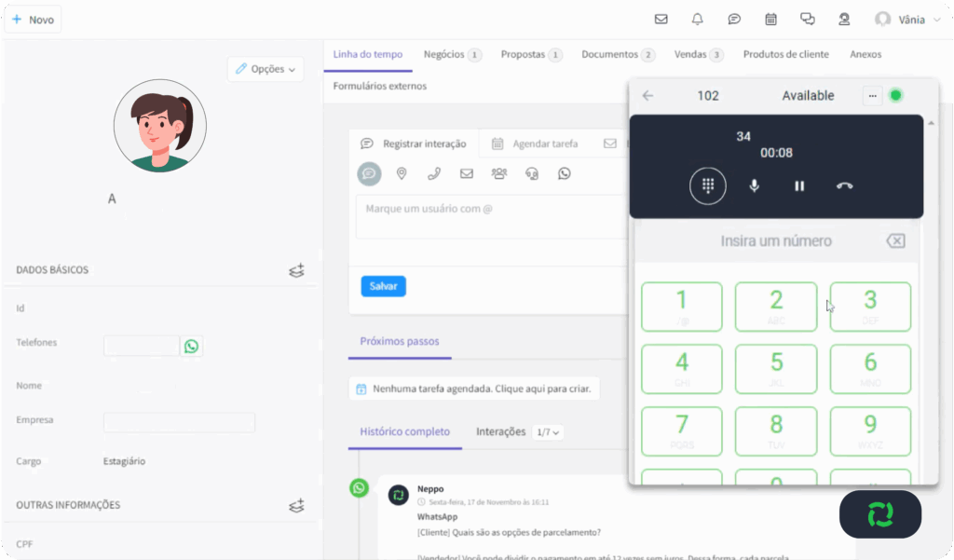Hang up the active call
Image resolution: width=954 pixels, height=560 pixels.
click(x=844, y=185)
